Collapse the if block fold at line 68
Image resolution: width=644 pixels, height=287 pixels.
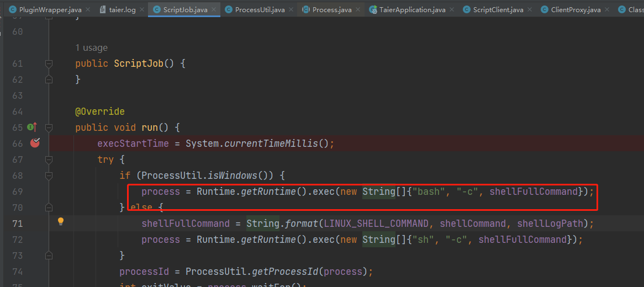click(x=49, y=176)
